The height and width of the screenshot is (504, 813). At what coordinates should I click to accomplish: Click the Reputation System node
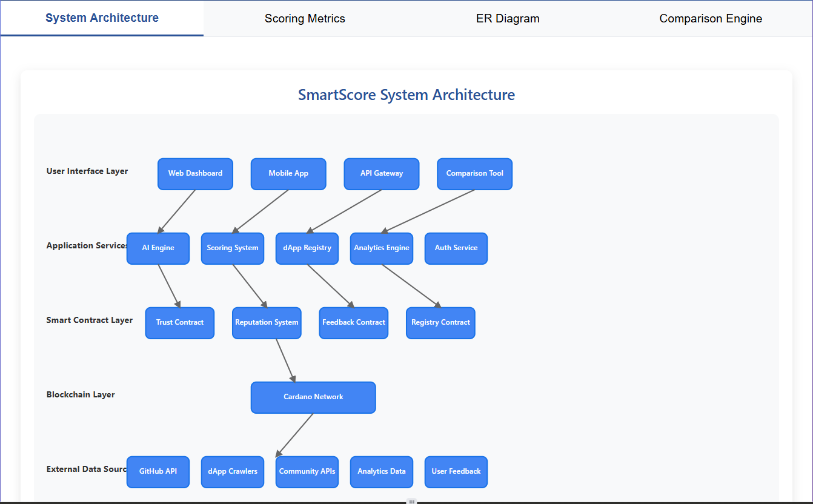pos(267,323)
